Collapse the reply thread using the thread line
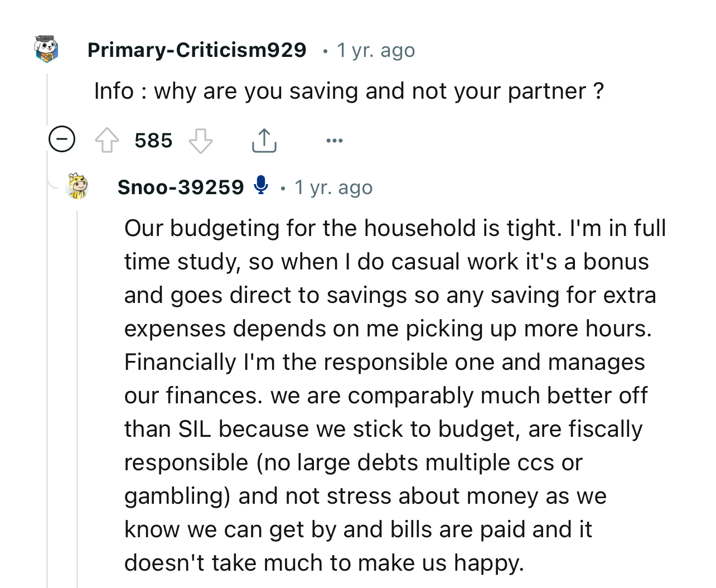 pos(78,391)
